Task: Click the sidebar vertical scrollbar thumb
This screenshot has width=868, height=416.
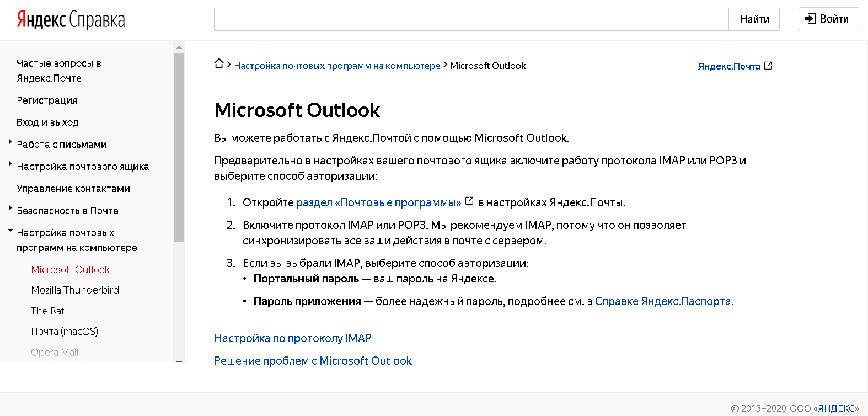Action: 179,147
